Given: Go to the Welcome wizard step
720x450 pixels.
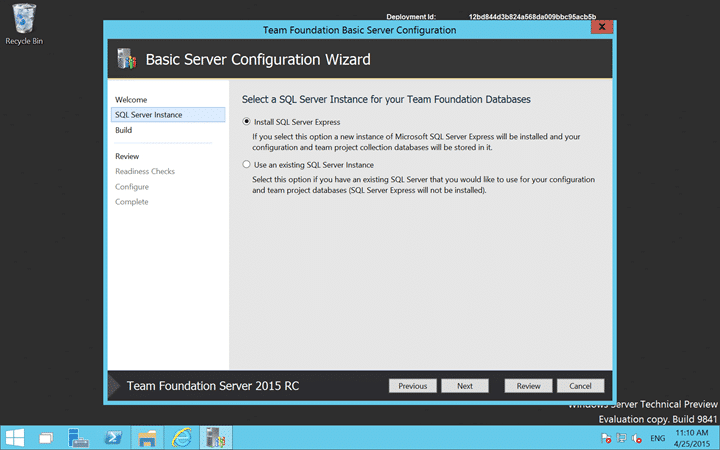Looking at the screenshot, I should coord(131,100).
